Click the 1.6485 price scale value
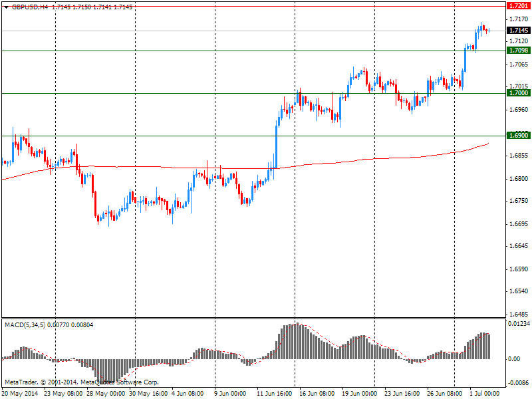 click(519, 314)
